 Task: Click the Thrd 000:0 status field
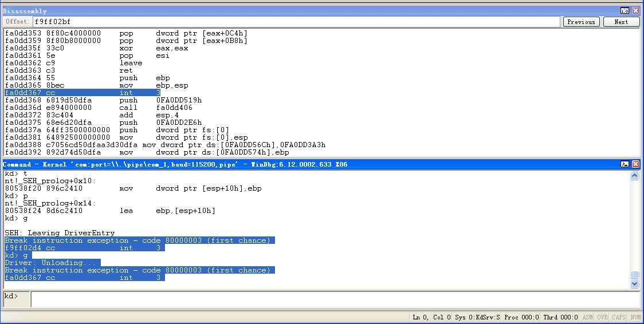pyautogui.click(x=560, y=317)
